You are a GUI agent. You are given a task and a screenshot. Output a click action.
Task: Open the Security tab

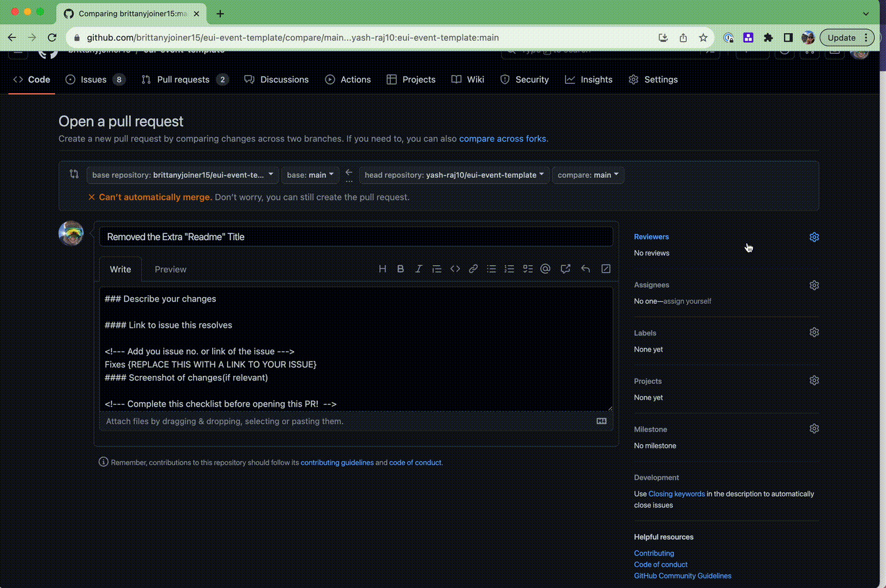(x=524, y=79)
